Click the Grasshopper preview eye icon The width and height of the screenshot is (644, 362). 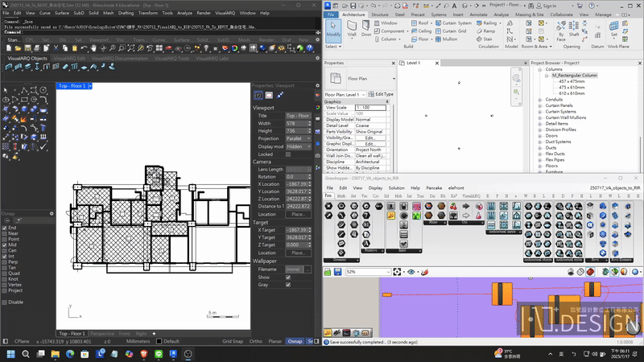tap(411, 272)
